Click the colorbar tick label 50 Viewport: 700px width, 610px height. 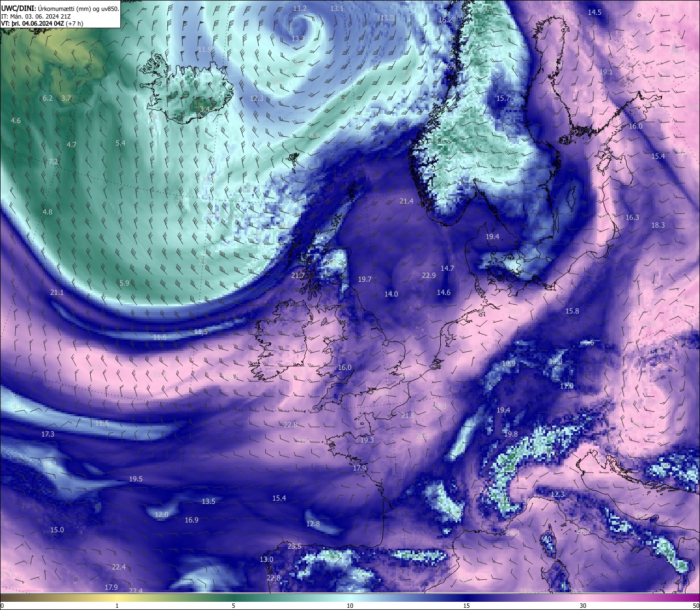pyautogui.click(x=696, y=606)
